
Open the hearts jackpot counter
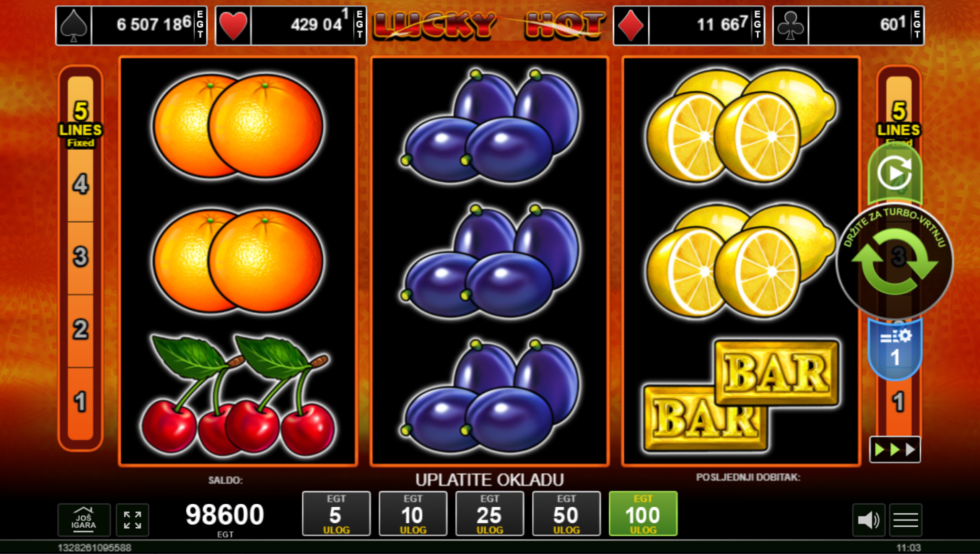click(x=291, y=26)
